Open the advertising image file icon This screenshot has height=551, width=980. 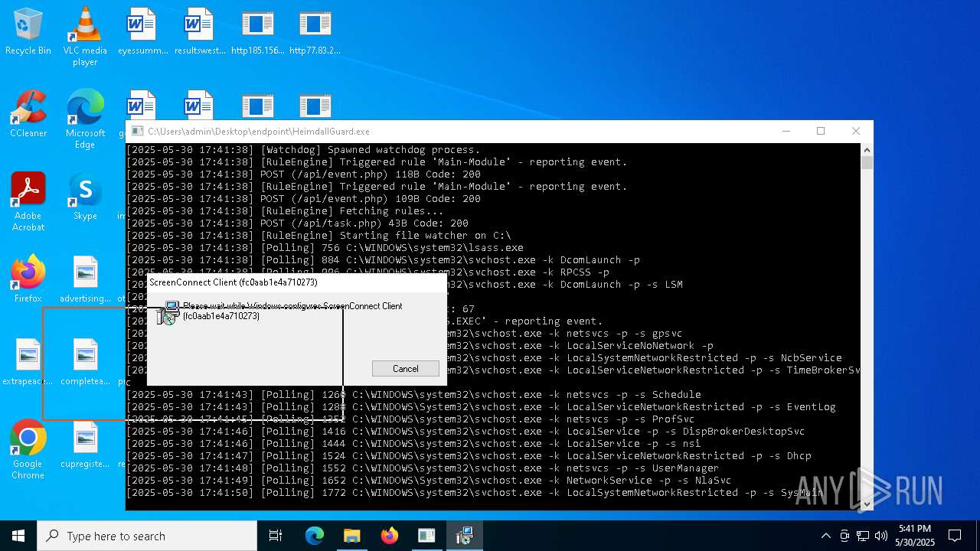pyautogui.click(x=85, y=279)
